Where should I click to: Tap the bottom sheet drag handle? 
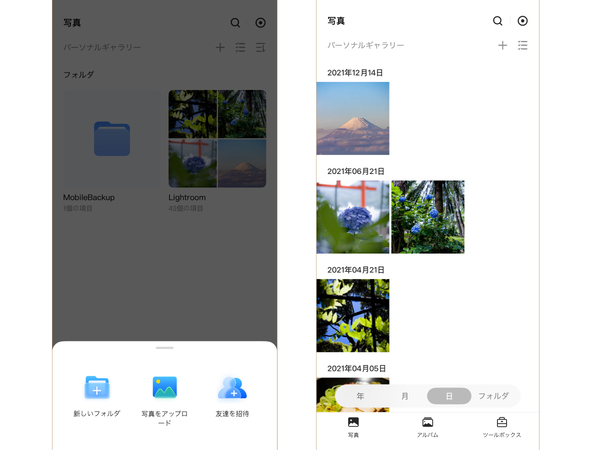(165, 348)
